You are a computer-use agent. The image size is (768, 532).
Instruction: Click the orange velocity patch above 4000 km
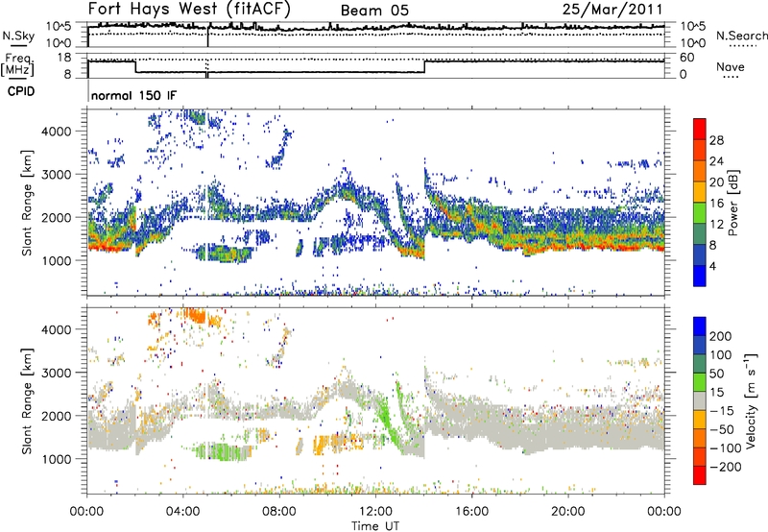click(197, 316)
